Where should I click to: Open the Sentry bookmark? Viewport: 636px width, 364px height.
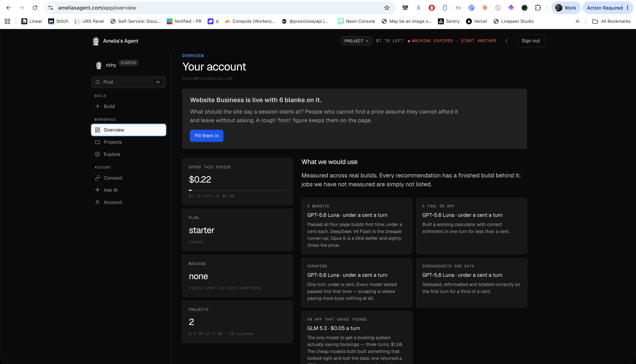pos(449,21)
